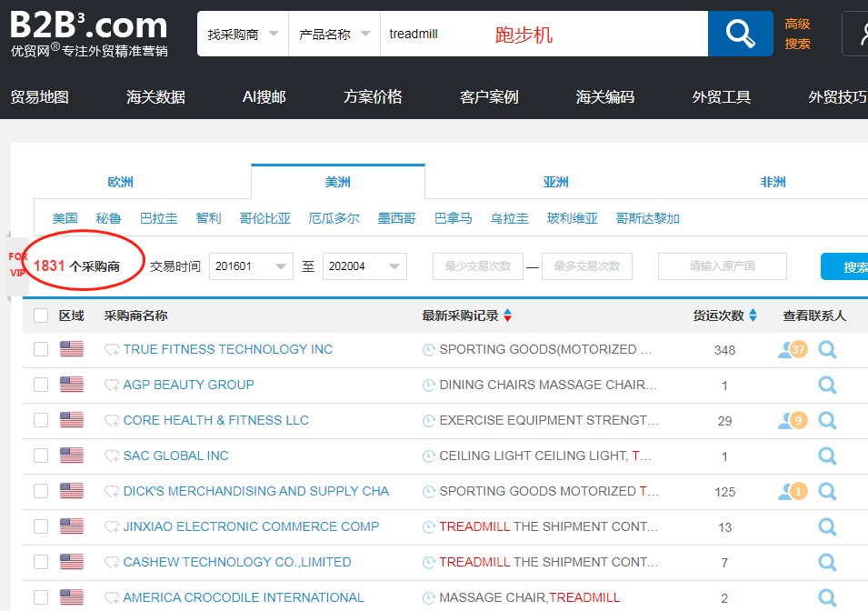Switch to the 欧洲 region tab
The height and width of the screenshot is (611, 868).
120,182
